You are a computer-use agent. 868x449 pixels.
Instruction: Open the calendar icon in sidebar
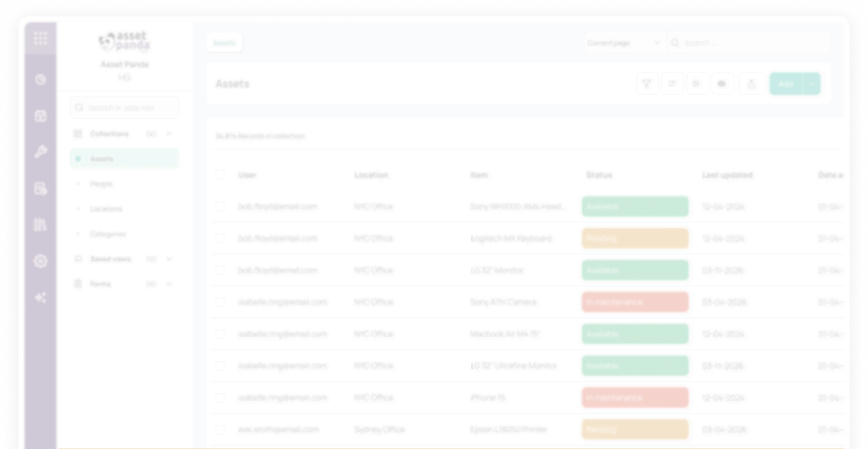[40, 116]
